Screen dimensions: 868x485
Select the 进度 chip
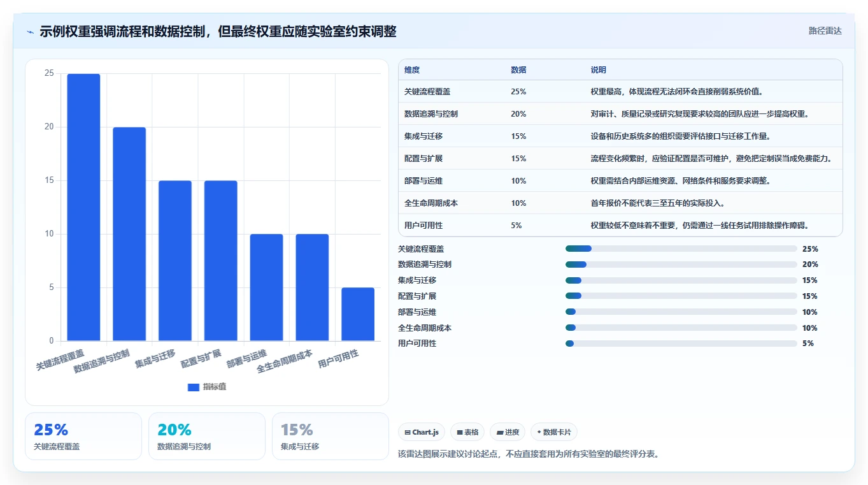508,432
